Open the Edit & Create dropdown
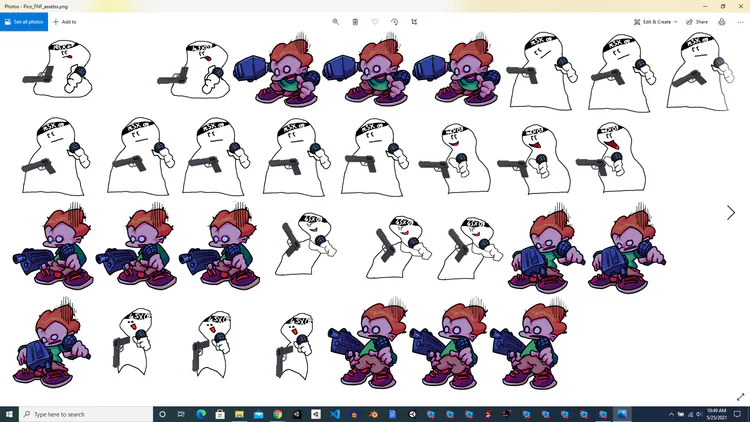750x422 pixels. click(655, 22)
